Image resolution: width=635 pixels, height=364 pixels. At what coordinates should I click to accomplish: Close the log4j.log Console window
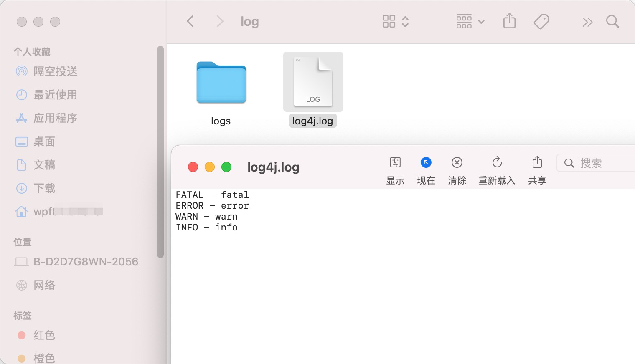193,167
